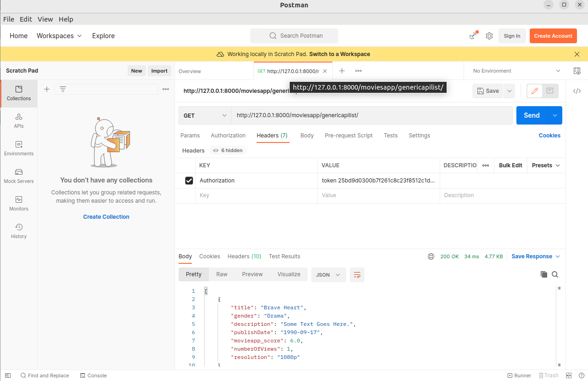Click the Search Postman field

(294, 36)
